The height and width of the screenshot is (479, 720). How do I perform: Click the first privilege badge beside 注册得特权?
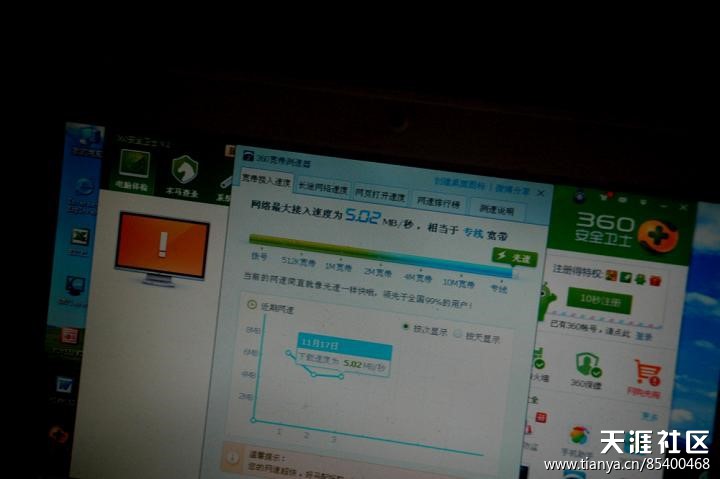click(611, 275)
